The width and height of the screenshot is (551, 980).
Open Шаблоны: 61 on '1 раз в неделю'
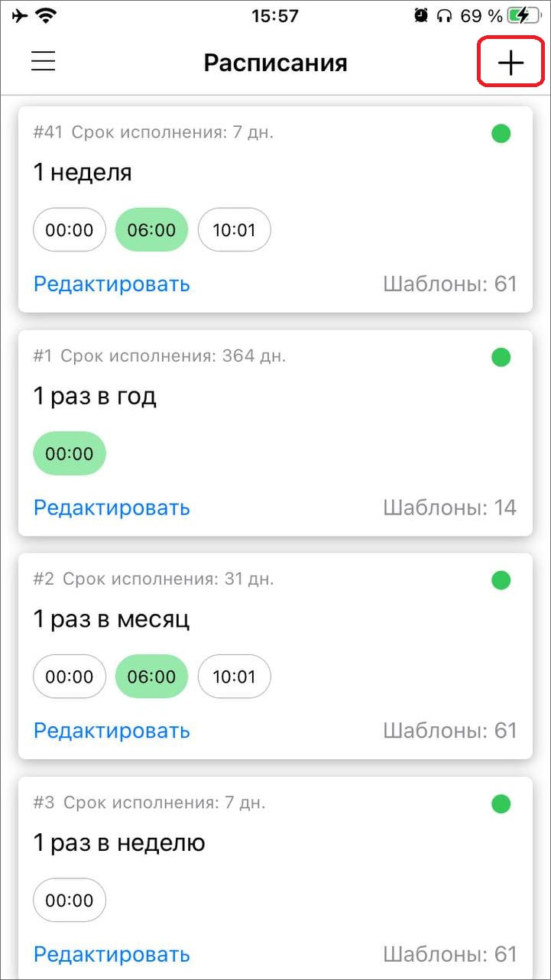[x=449, y=954]
